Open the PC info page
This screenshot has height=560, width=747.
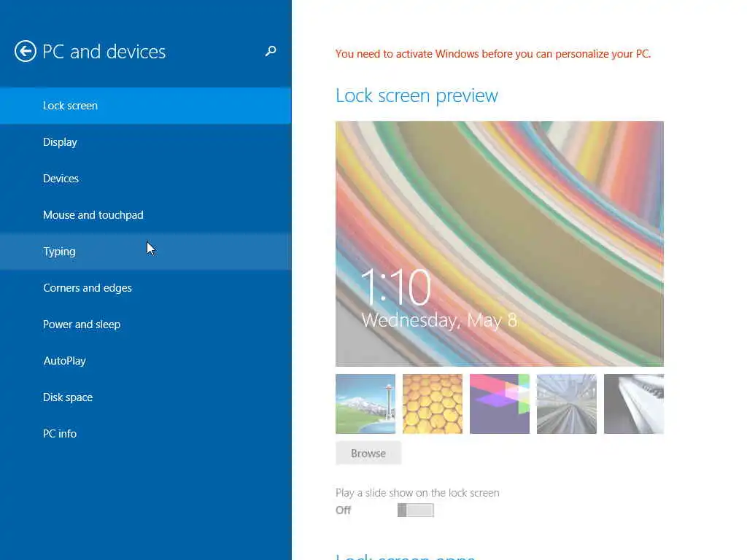[x=145, y=434]
